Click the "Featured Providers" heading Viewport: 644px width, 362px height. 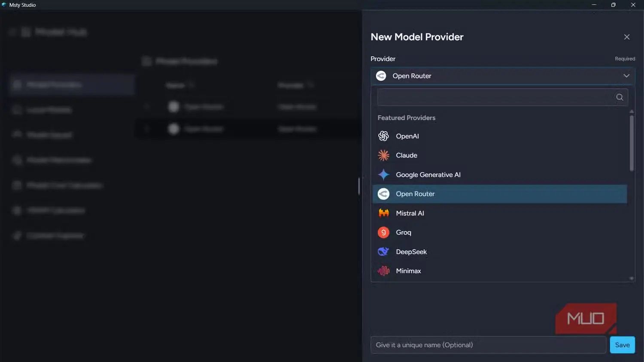coord(407,118)
